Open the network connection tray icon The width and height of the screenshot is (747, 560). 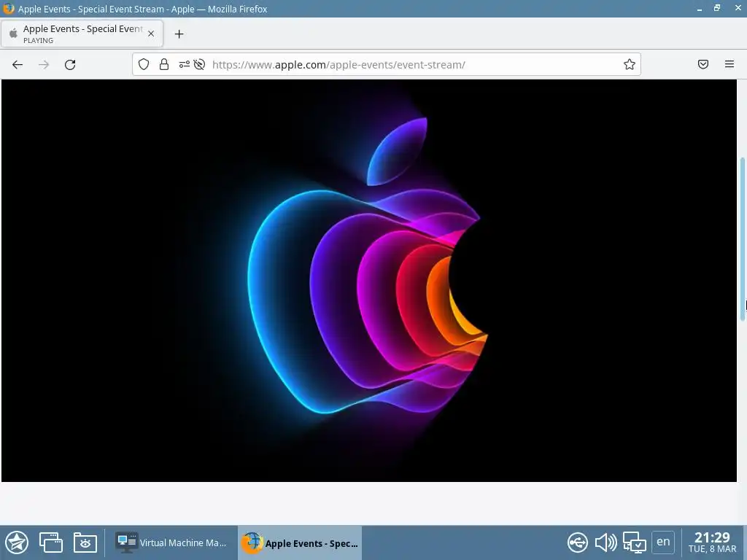[634, 542]
